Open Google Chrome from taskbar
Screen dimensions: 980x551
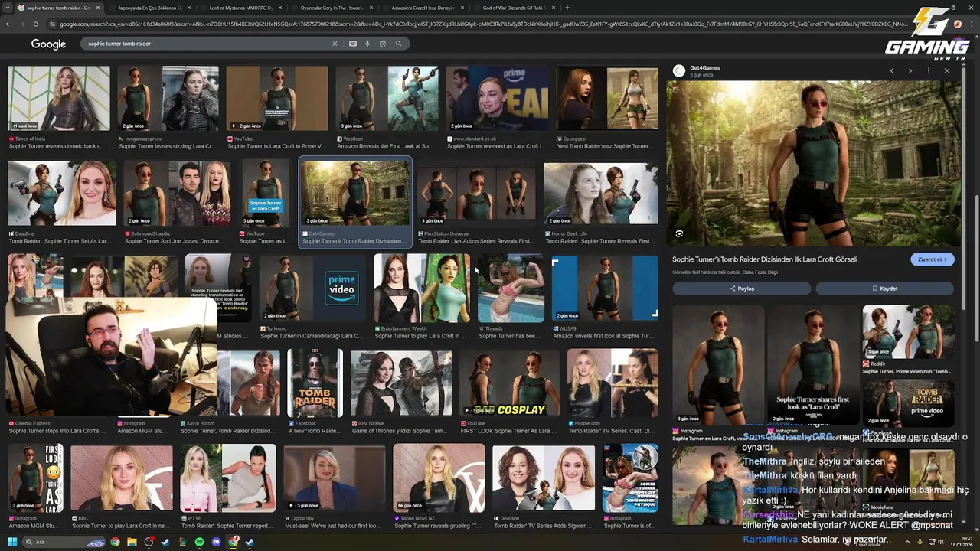115,542
